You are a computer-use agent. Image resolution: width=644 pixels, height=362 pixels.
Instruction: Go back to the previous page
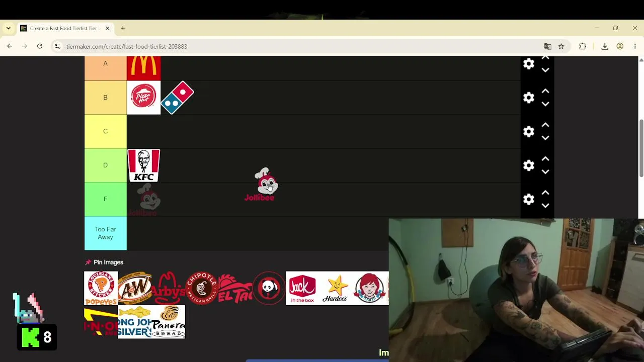10,47
